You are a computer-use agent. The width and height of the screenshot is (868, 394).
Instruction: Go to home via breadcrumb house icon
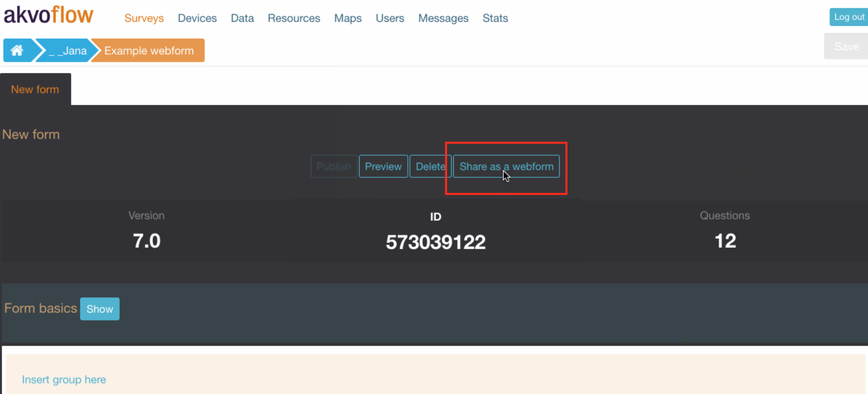[17, 50]
